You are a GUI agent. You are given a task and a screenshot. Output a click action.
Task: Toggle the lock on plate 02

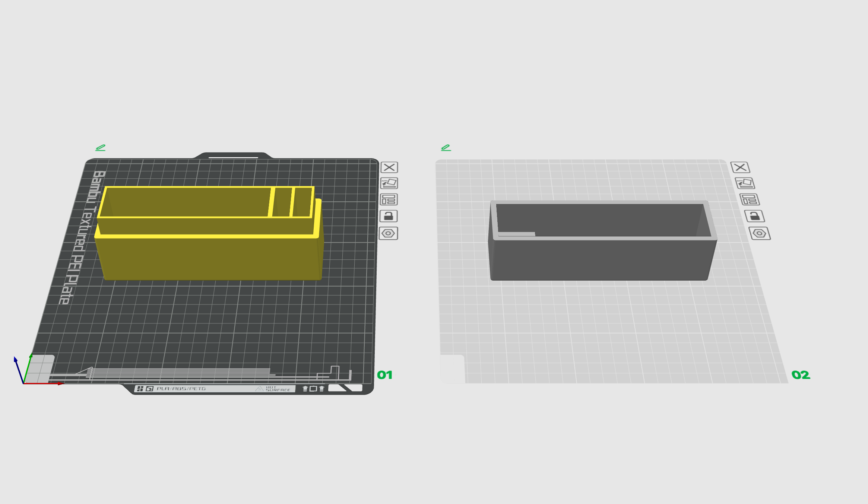(754, 216)
